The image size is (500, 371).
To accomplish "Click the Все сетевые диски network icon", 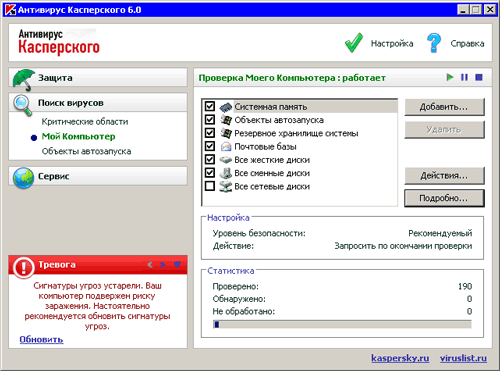I will click(226, 186).
